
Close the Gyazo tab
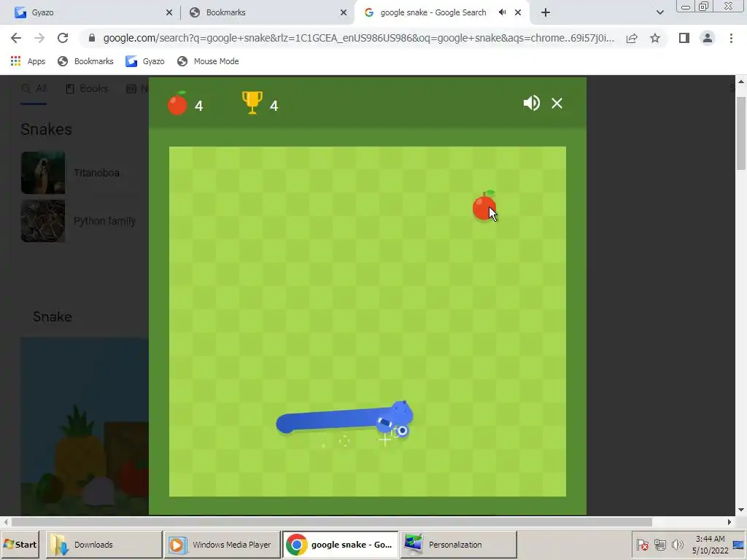point(169,13)
